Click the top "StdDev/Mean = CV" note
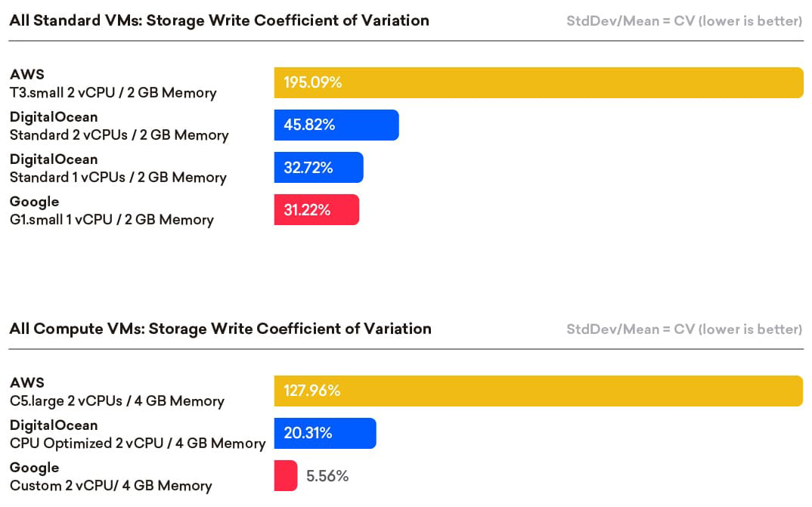 point(684,21)
